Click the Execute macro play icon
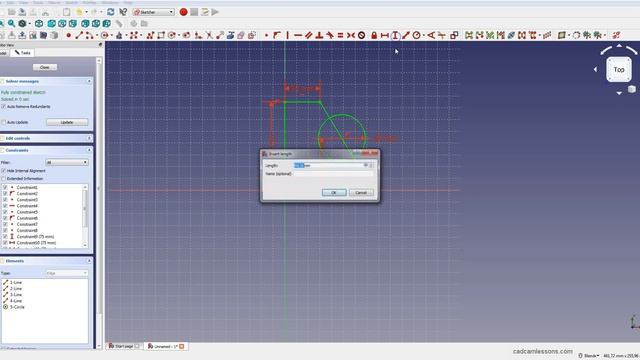The image size is (640, 360). pyautogui.click(x=215, y=12)
